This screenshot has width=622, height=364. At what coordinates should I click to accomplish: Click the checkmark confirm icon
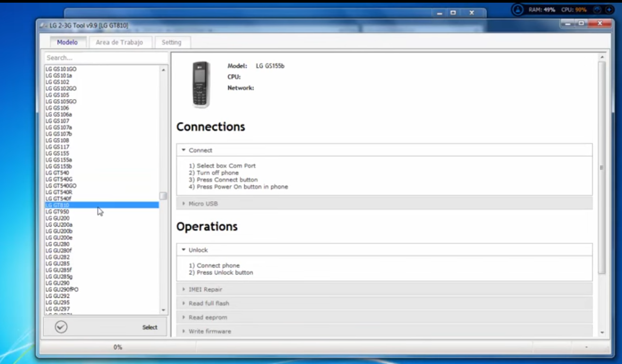[x=61, y=327]
